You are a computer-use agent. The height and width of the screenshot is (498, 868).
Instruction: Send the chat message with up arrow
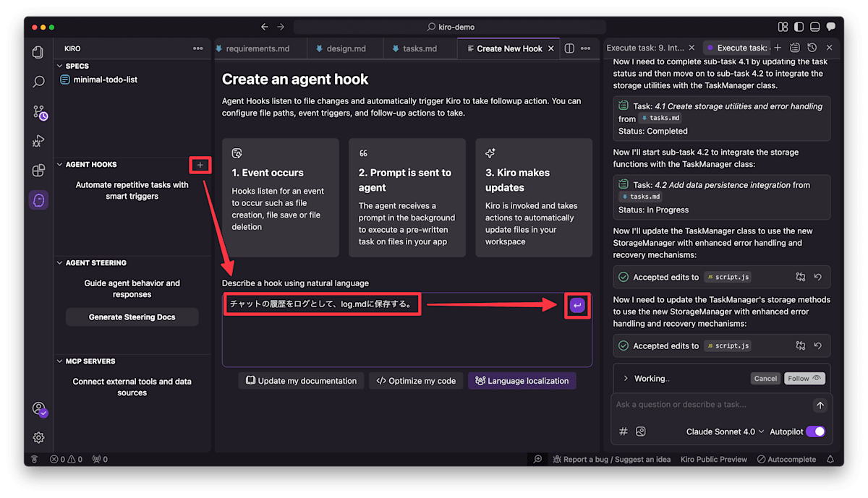[820, 405]
